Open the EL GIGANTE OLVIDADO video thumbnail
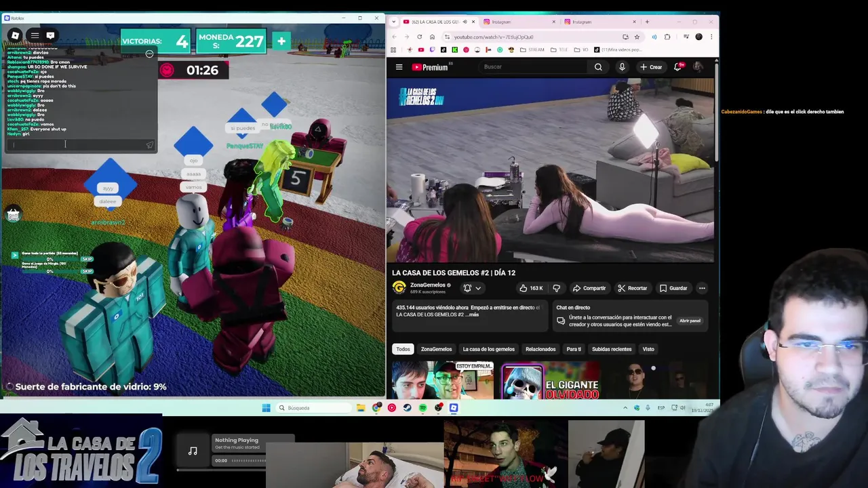Screen dimensions: 868x488 (551, 380)
